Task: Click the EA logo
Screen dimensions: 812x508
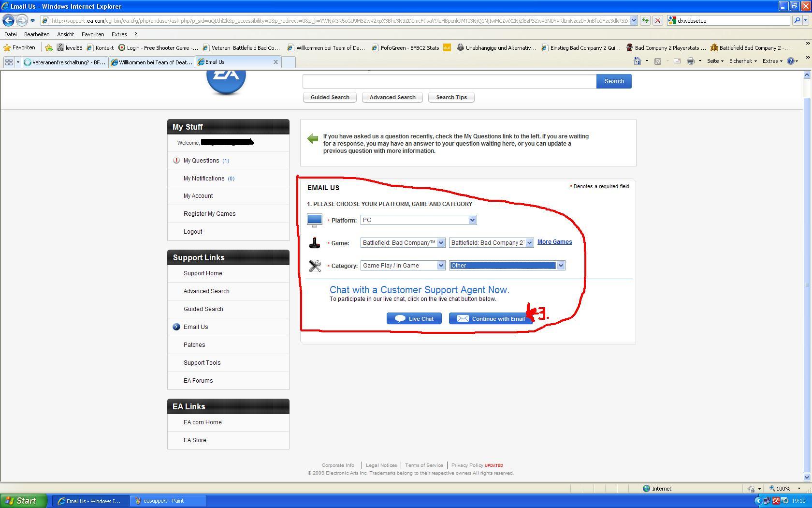Action: (x=226, y=78)
